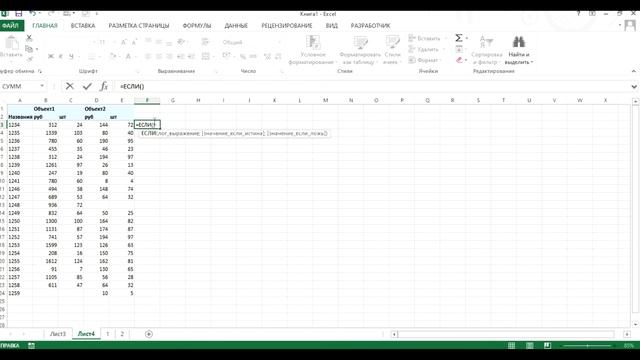The width and height of the screenshot is (640, 360).
Task: Open Find and Select (Найти и выделить)
Action: 519,50
